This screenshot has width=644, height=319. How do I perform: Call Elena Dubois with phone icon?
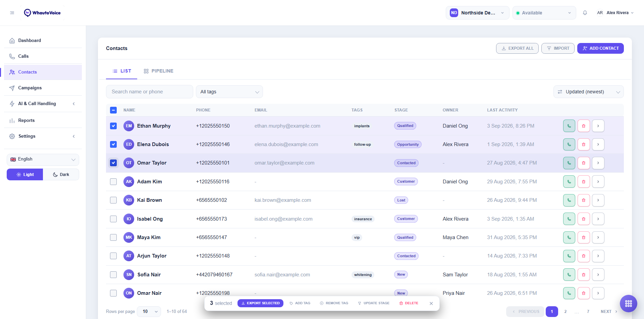[x=569, y=144]
